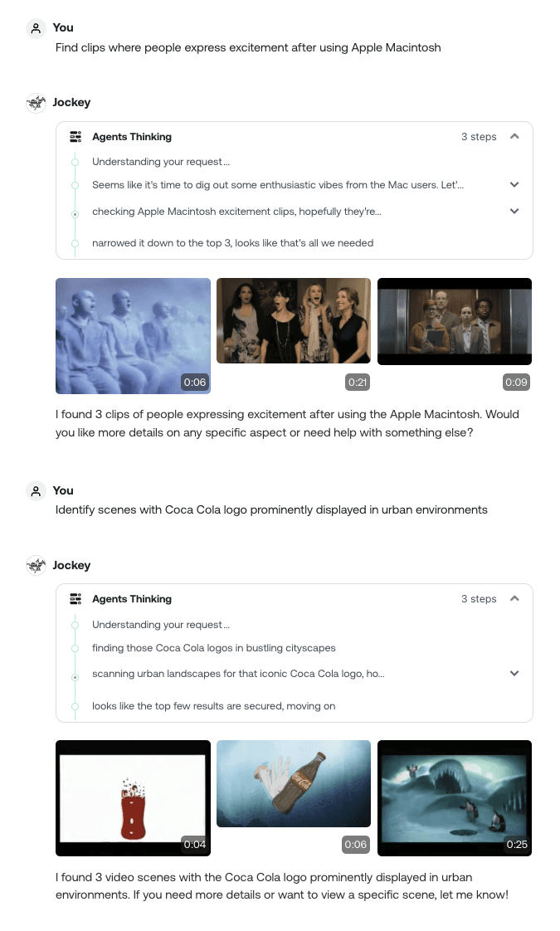Click the 'I found 3 clips of people expressing excitement' reply
560x931 pixels.
pyautogui.click(x=287, y=423)
